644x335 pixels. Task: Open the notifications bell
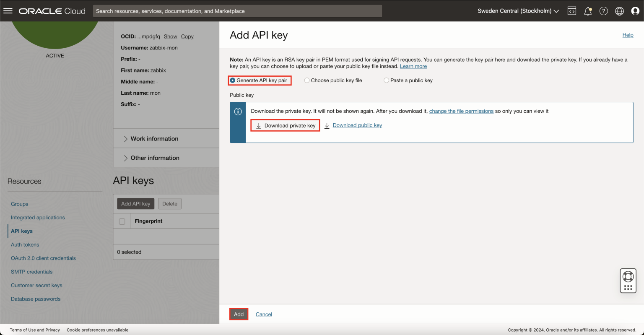[587, 10]
